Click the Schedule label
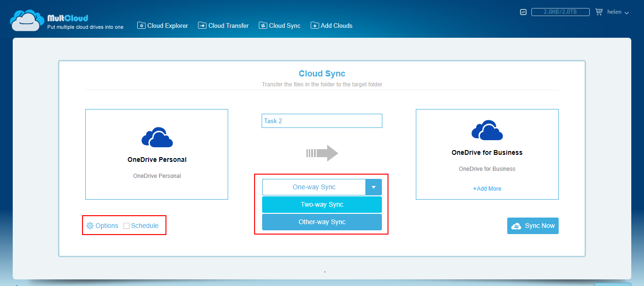The width and height of the screenshot is (644, 286). (145, 226)
